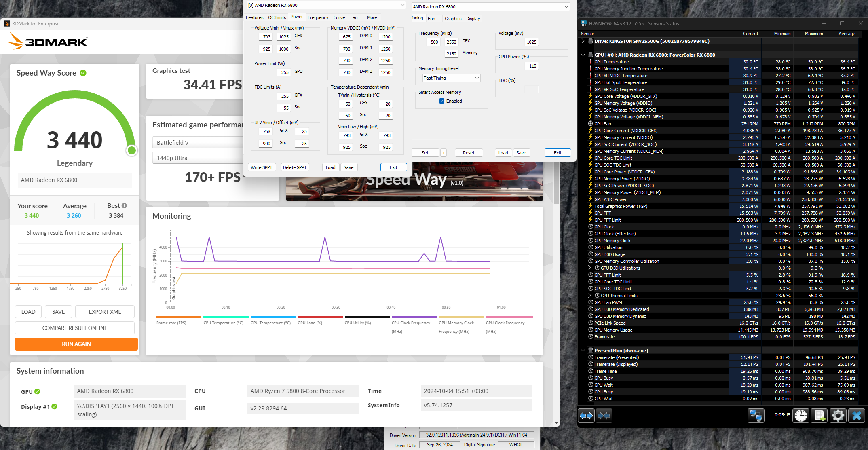
Task: Expand GPU Thermal Limits sensor row
Action: coord(589,296)
